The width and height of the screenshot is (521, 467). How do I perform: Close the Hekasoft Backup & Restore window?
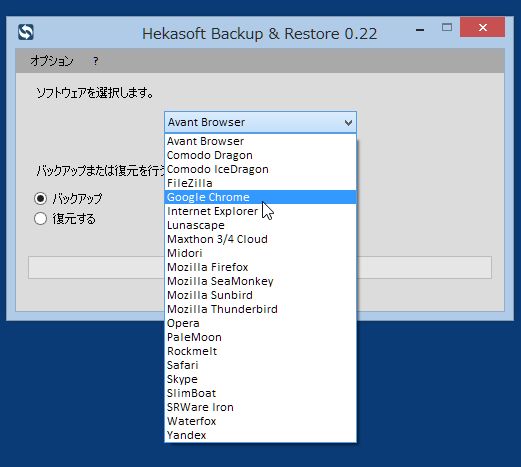point(482,27)
